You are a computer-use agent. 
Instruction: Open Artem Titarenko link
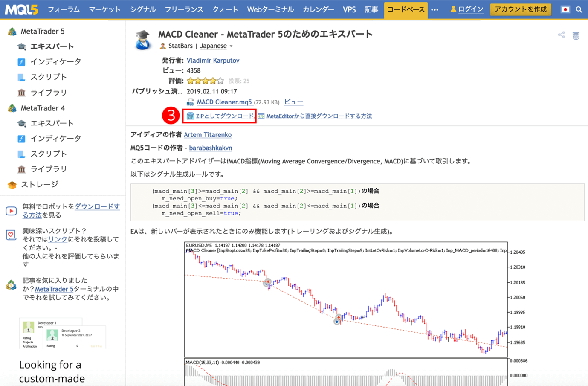coord(208,135)
